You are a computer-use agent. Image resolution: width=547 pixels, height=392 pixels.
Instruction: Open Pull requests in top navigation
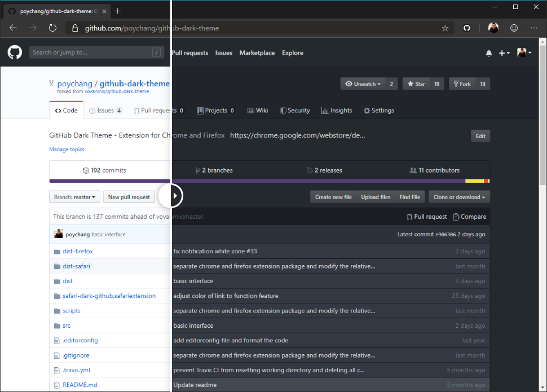190,52
